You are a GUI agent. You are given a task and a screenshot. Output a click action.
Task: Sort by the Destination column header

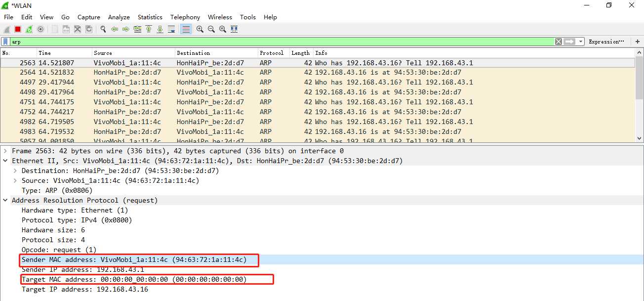coord(217,53)
